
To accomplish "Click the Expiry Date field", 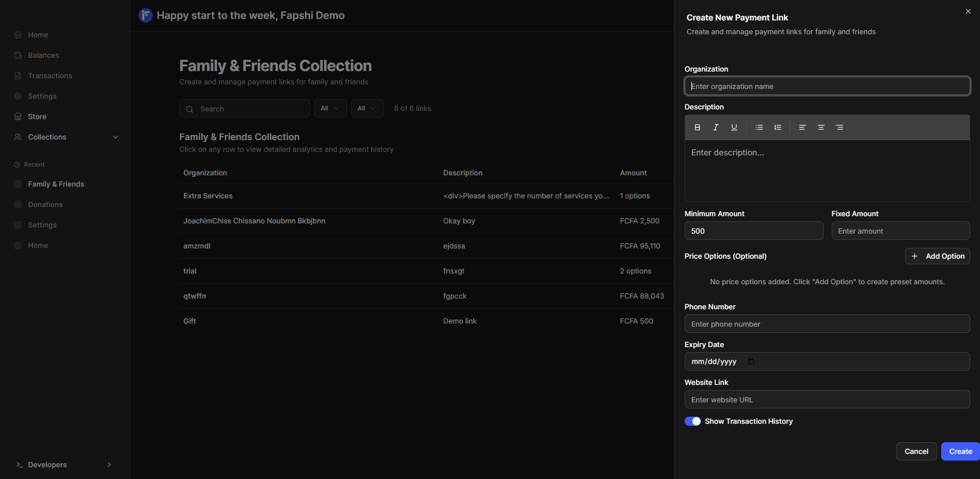I will coord(827,361).
